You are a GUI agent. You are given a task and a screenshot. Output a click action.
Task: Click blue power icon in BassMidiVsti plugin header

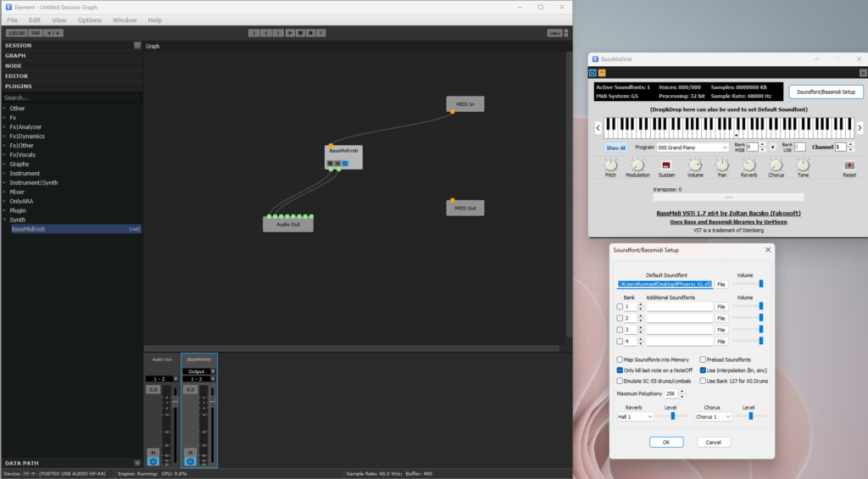click(x=592, y=73)
